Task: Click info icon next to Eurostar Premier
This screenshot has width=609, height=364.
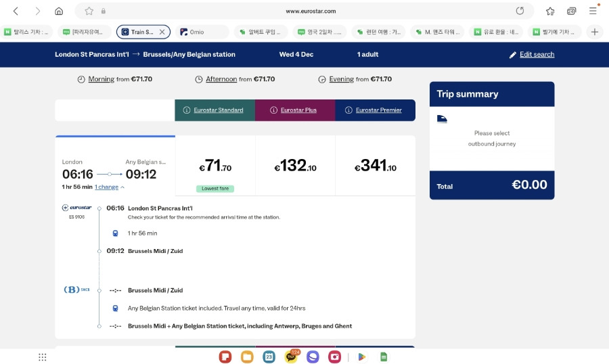Action: 348,110
